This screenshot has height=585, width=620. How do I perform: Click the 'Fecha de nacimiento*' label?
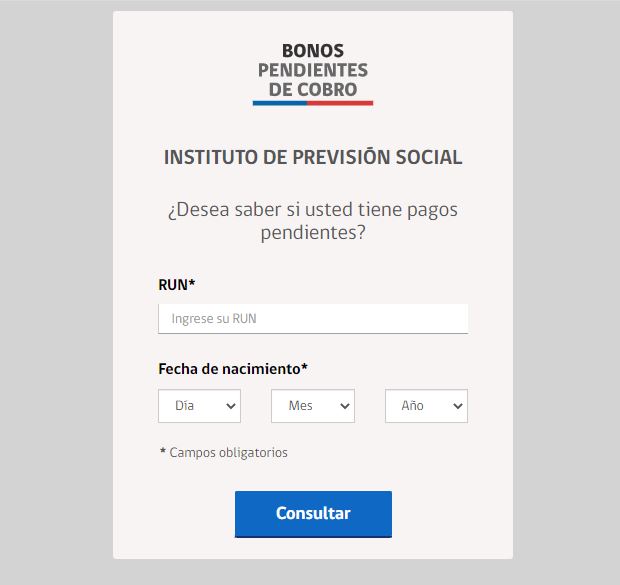[233, 369]
